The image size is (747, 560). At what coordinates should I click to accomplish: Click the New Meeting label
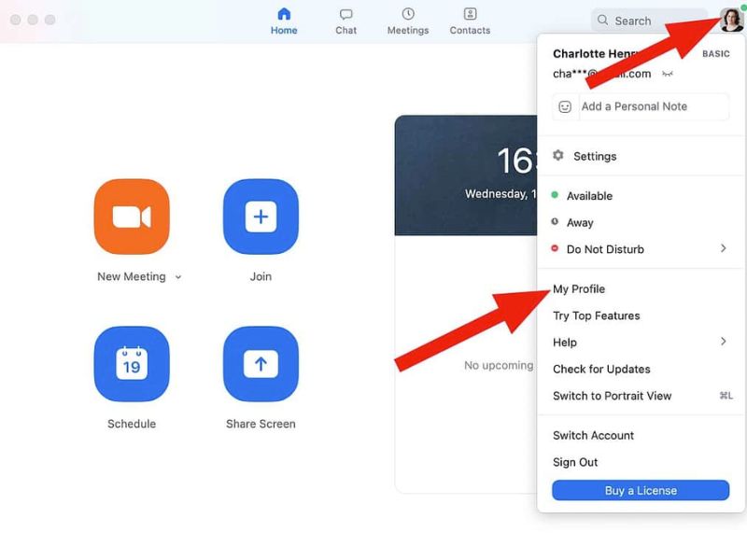tap(132, 276)
